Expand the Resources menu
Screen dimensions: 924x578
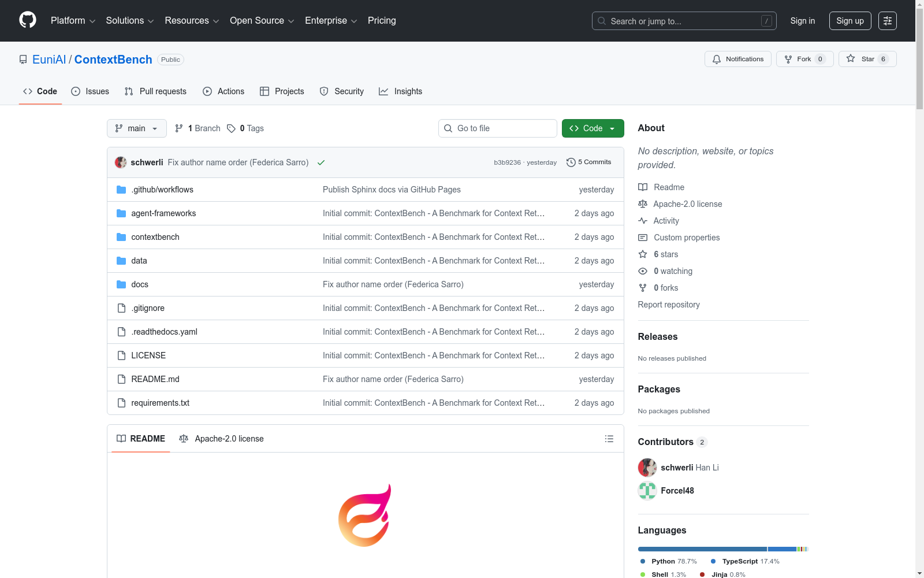point(192,21)
